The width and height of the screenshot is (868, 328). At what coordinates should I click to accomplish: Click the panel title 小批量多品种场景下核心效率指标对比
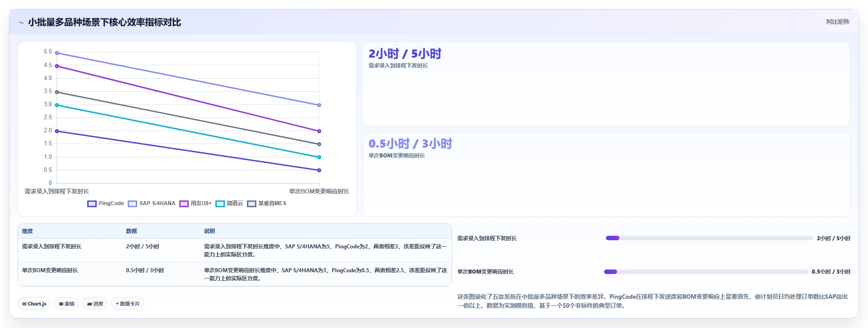tap(104, 22)
